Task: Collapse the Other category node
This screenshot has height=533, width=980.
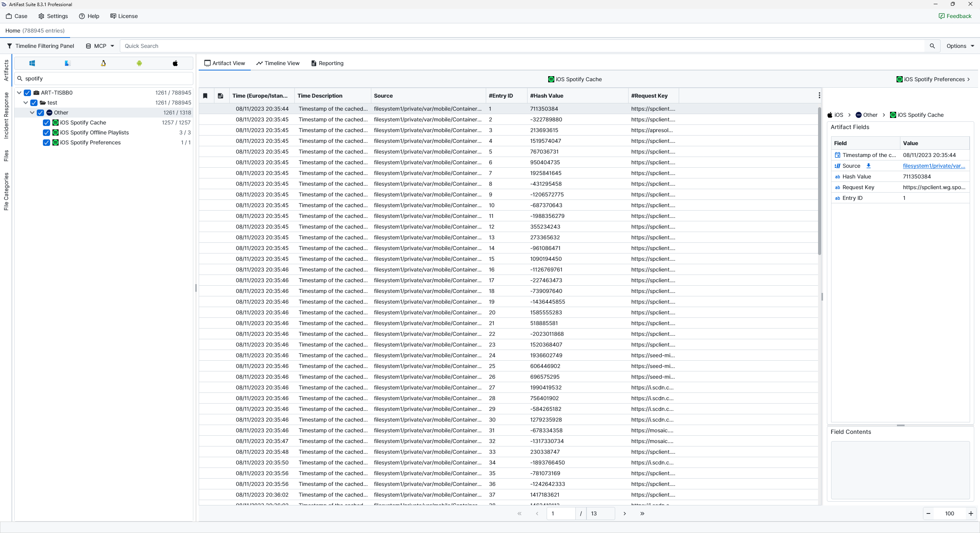Action: click(x=32, y=113)
